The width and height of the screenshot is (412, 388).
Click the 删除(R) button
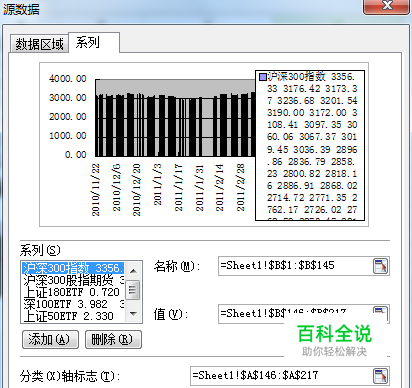click(113, 340)
